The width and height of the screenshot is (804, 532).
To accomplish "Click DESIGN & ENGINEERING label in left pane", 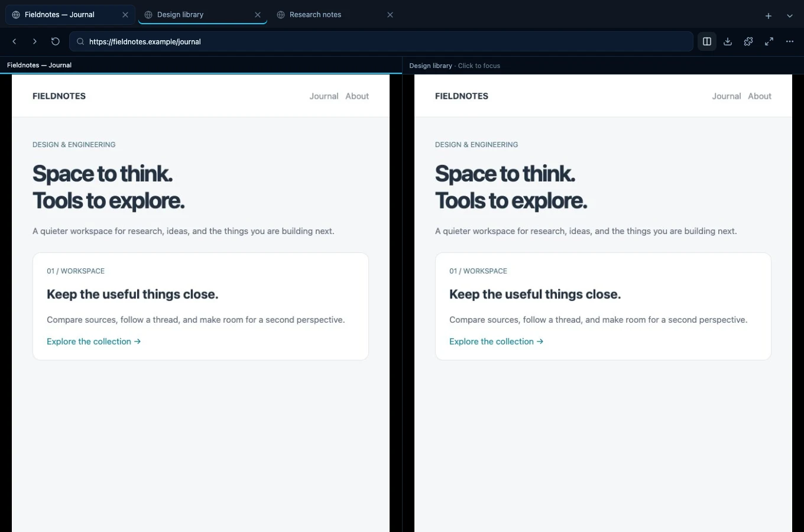I will (74, 145).
